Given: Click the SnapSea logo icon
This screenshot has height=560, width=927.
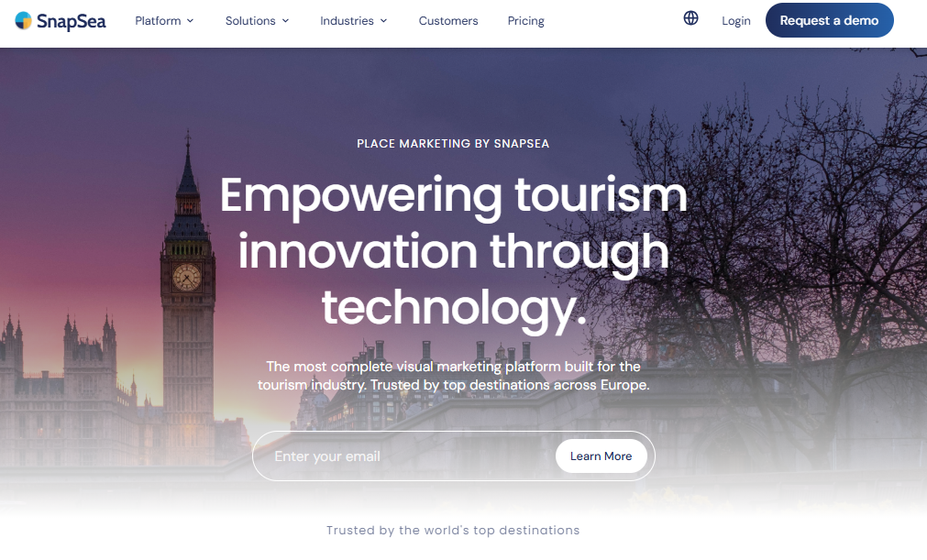Looking at the screenshot, I should (x=23, y=21).
